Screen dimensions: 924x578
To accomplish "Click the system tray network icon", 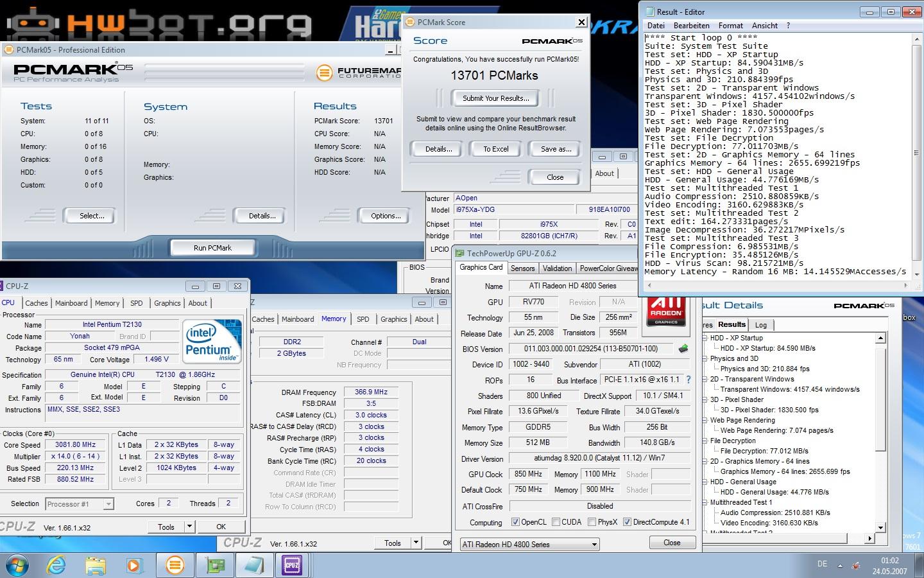I will [856, 565].
